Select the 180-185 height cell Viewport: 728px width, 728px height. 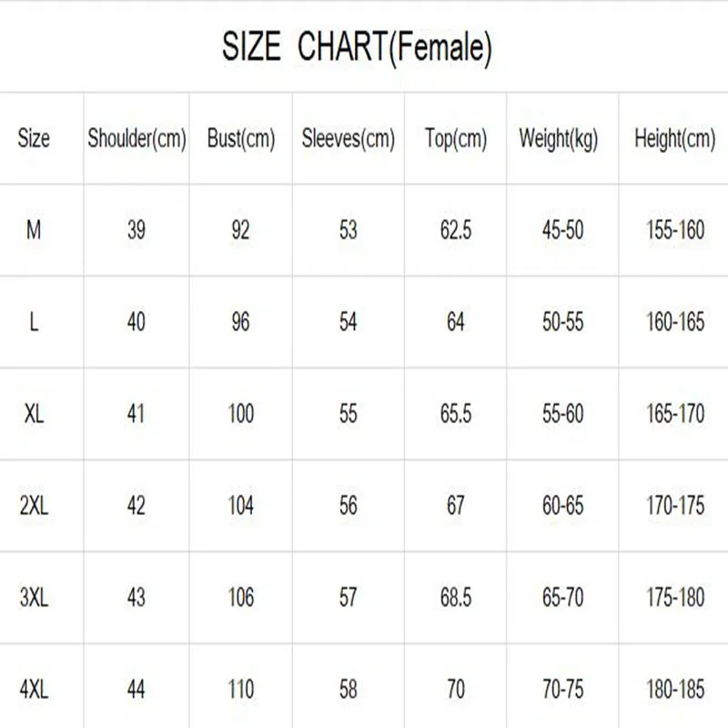[675, 690]
